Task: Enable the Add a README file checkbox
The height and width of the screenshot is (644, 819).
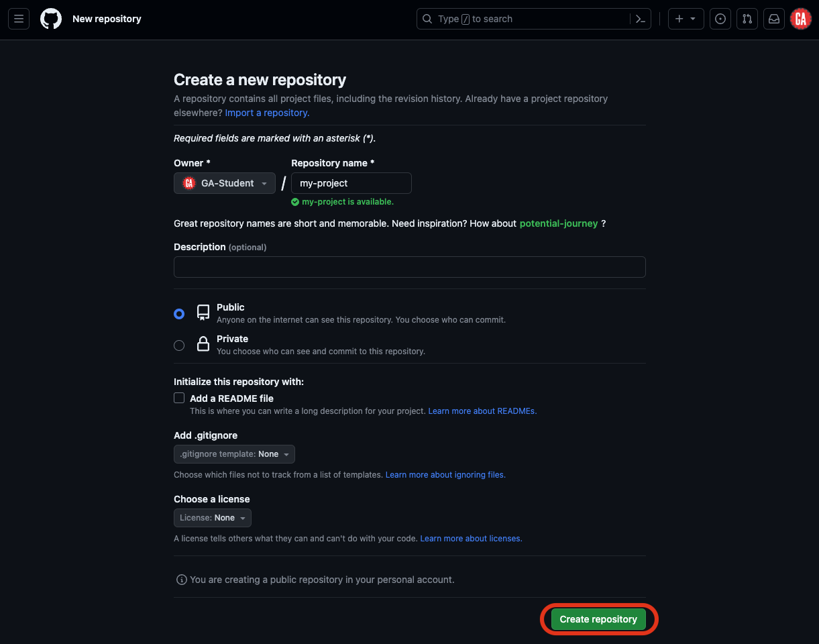Action: point(179,398)
